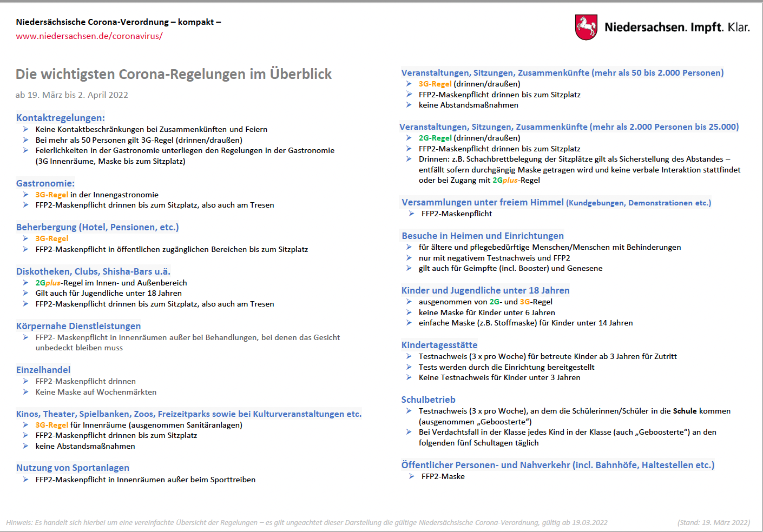Click the heading for events with 50 to 2.000 persons

pyautogui.click(x=562, y=73)
